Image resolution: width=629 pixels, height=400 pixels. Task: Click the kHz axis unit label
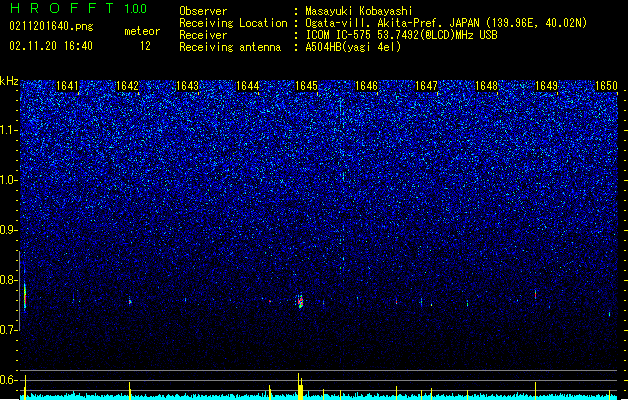(9, 81)
